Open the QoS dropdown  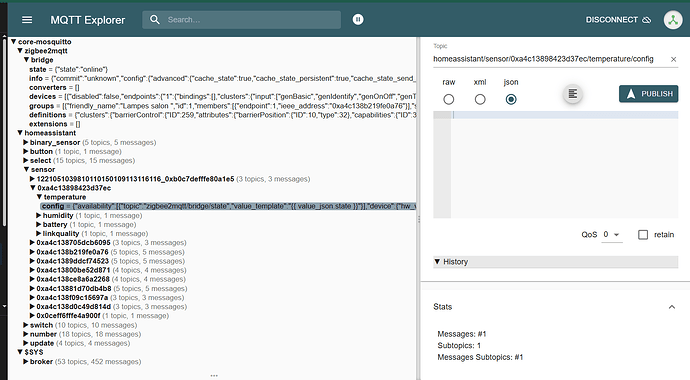[x=612, y=235]
